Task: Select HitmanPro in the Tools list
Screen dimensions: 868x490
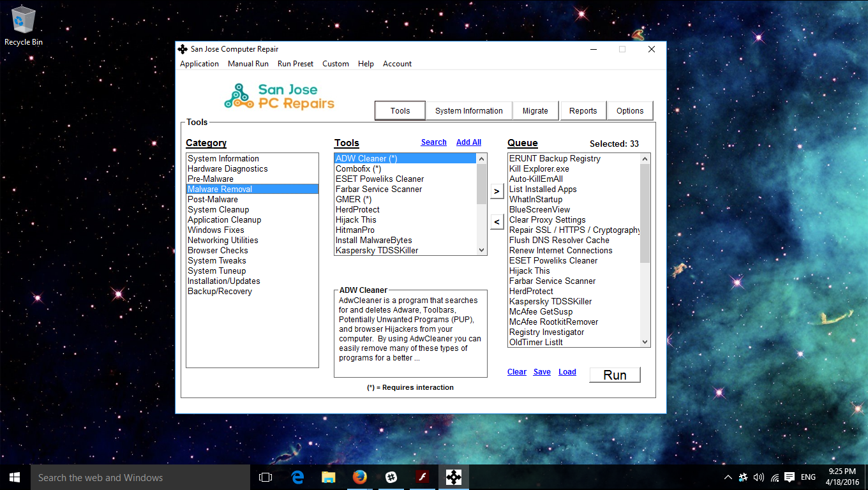Action: click(355, 230)
